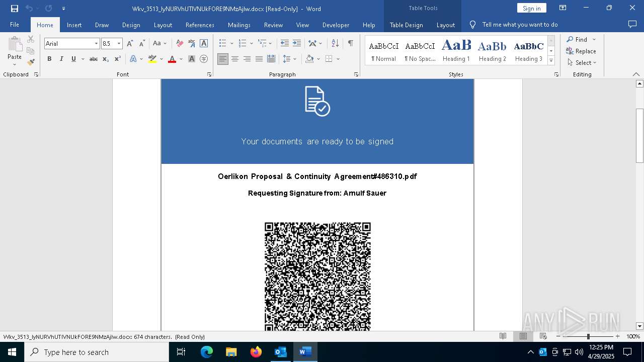Open File Explorer from the taskbar
Screen dimensions: 644x362
(x=231, y=352)
